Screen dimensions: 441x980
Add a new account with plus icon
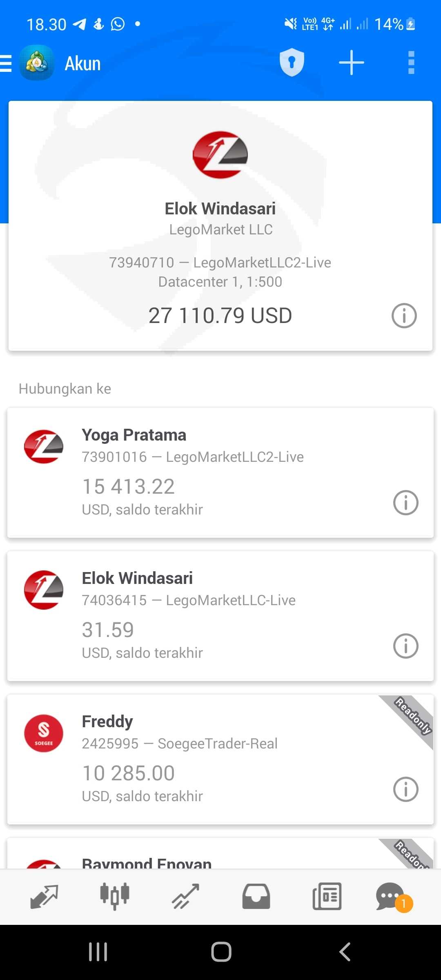coord(351,63)
